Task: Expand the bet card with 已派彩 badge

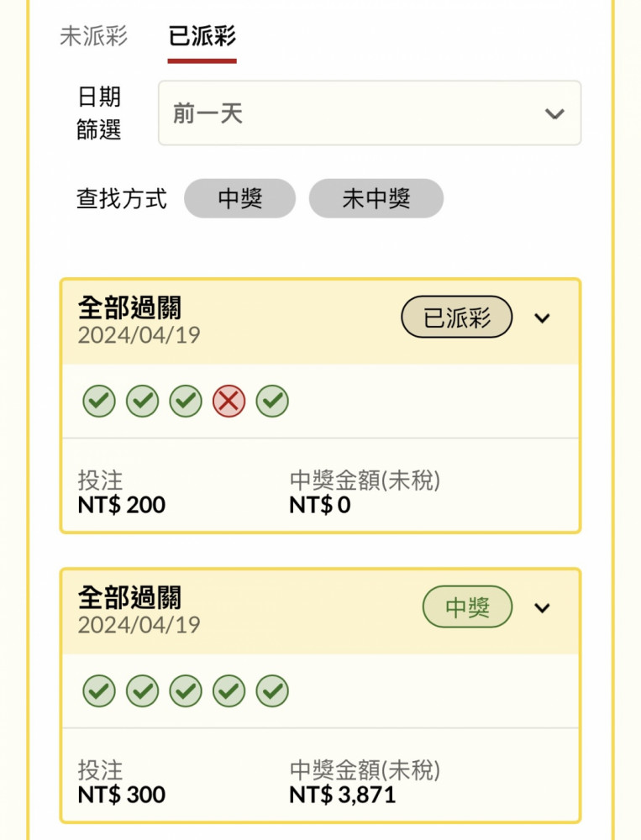Action: click(x=543, y=318)
